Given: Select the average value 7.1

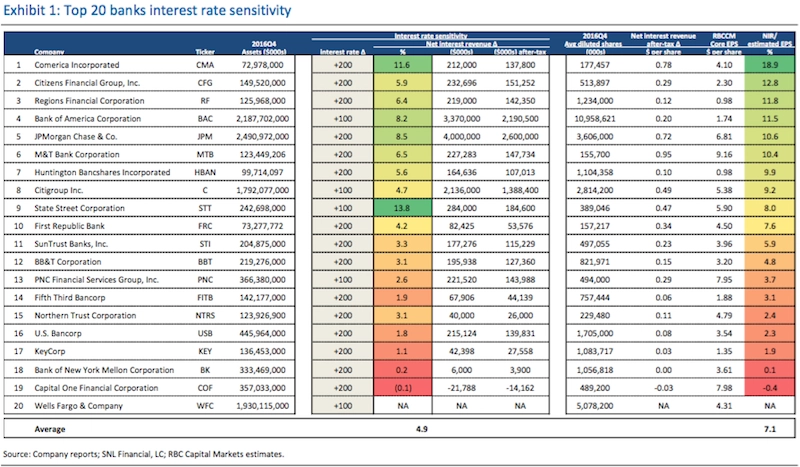Looking at the screenshot, I should coord(769,429).
